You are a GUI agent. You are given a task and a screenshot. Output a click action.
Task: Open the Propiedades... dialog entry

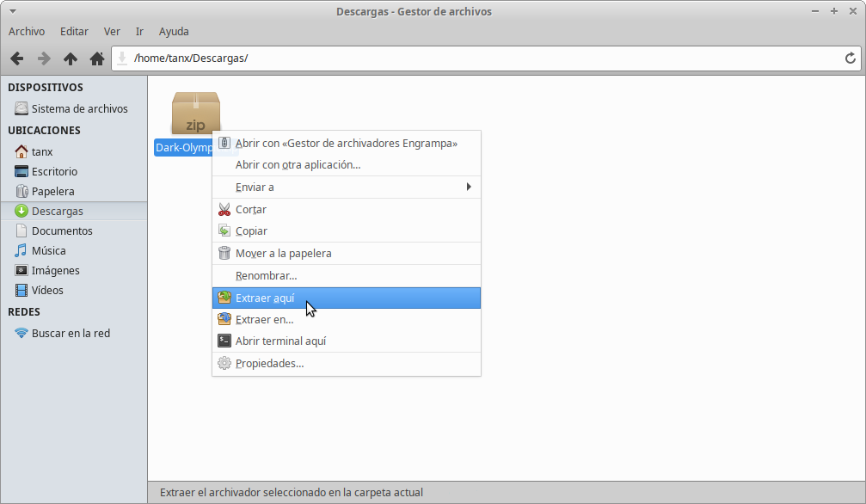(269, 363)
